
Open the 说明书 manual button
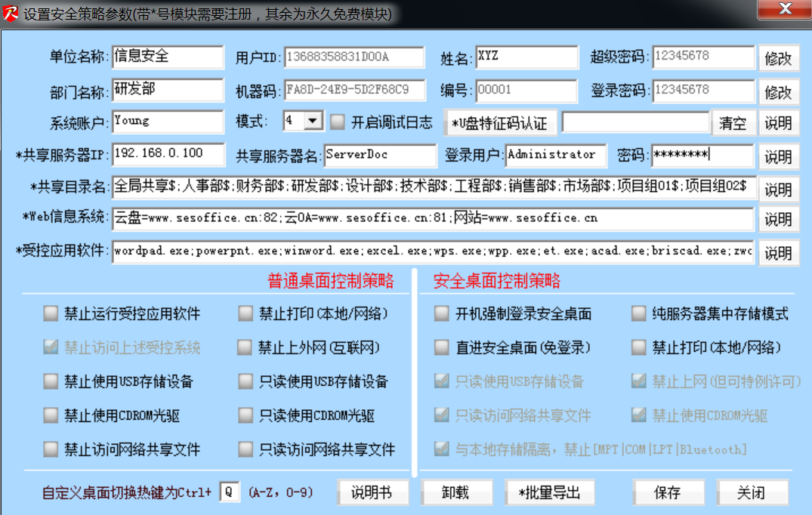(371, 493)
